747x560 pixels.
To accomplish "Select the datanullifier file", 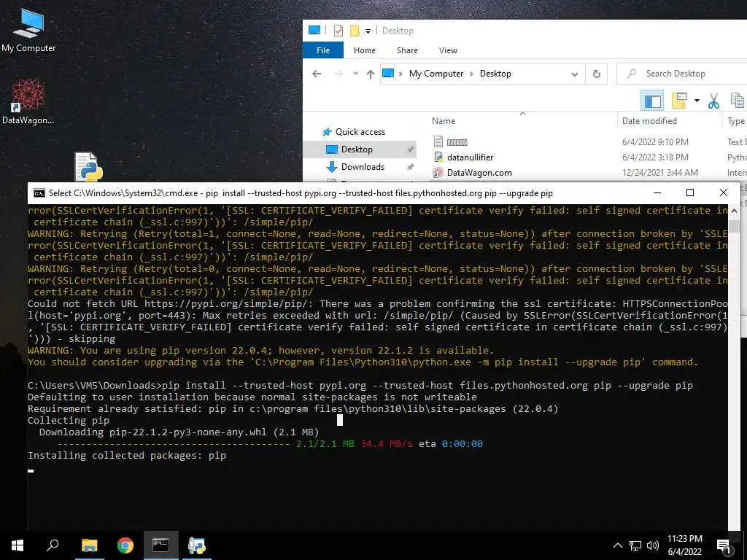I will pyautogui.click(x=470, y=157).
